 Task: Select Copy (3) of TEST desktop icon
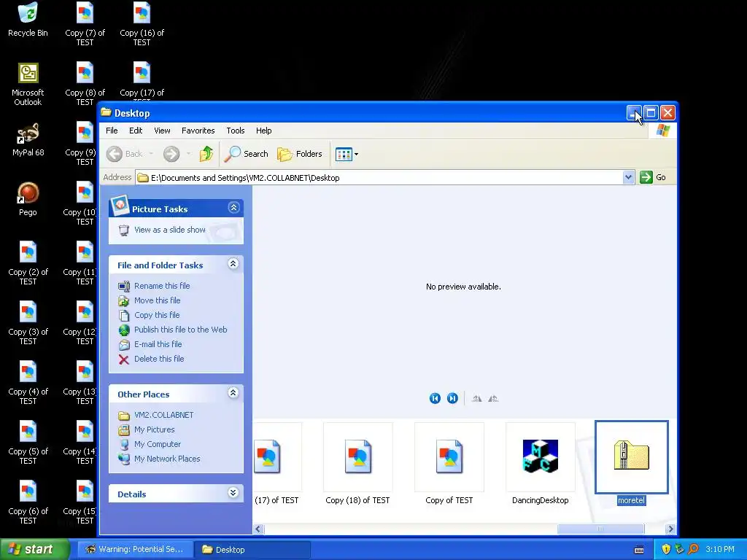pyautogui.click(x=28, y=323)
